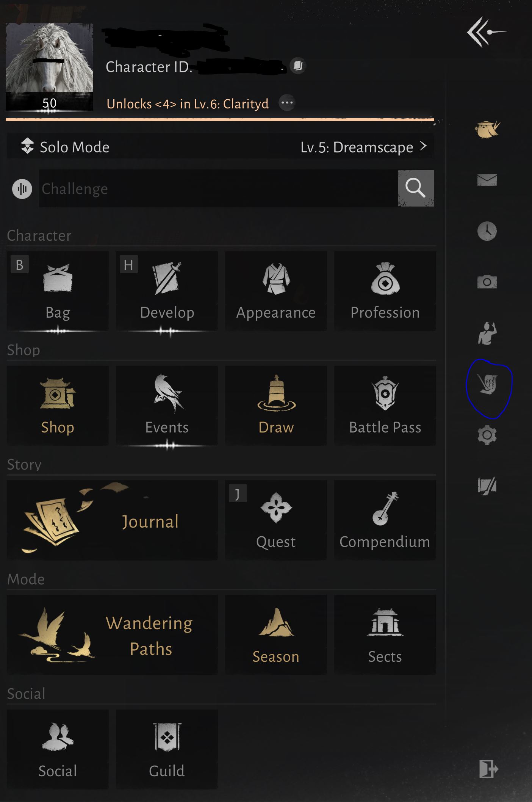Screen dimensions: 532x802
Task: Click the bird with hat icon
Action: click(487, 129)
